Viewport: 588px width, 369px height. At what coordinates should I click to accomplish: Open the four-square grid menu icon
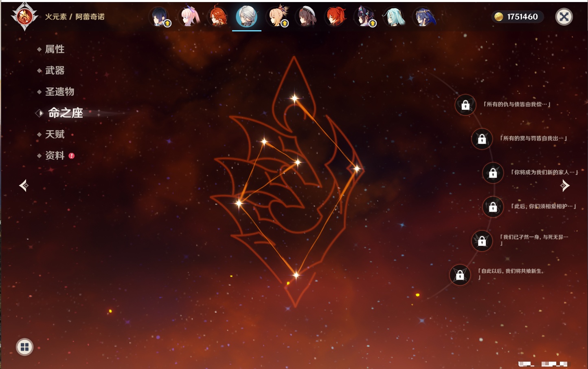point(24,347)
